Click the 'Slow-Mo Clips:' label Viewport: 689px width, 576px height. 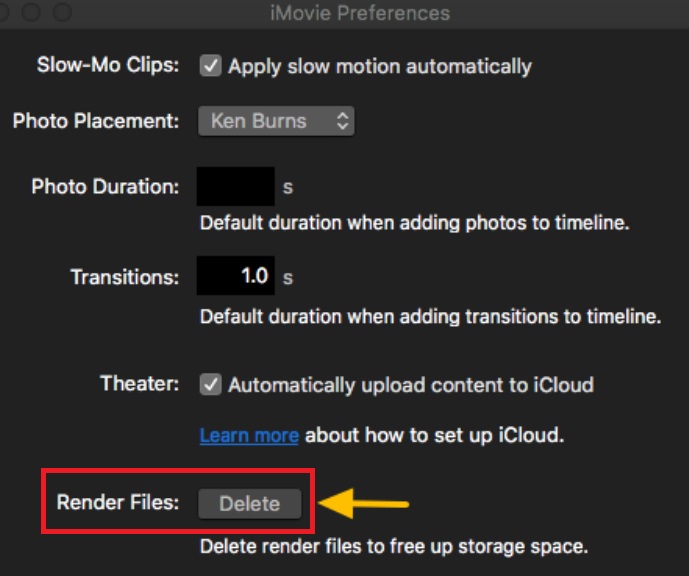[108, 65]
